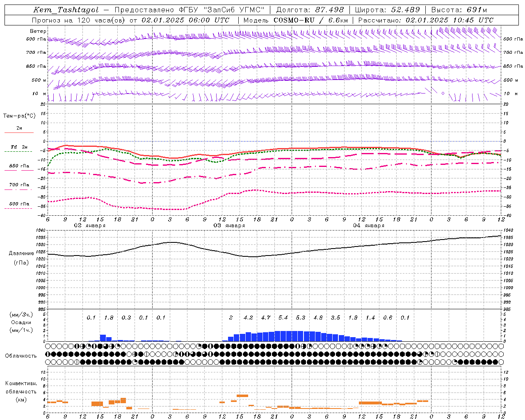The image size is (525, 420).
Task: Click the 1.4 precipitation amount value
Action: pos(370,318)
